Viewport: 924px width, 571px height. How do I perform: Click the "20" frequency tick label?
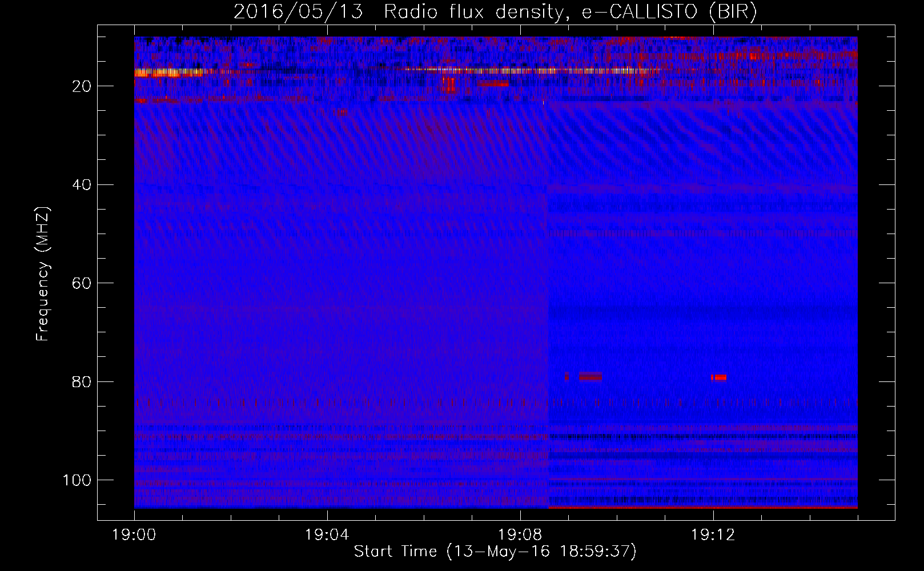coord(82,86)
